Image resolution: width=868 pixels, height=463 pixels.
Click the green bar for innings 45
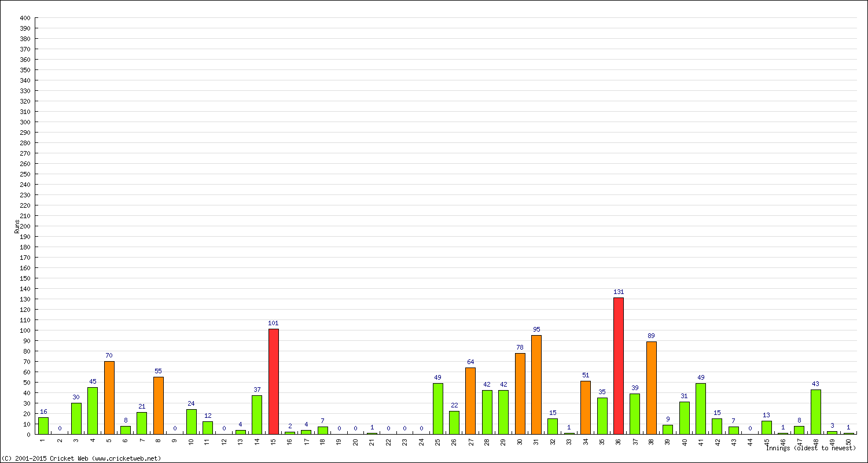[x=767, y=428]
